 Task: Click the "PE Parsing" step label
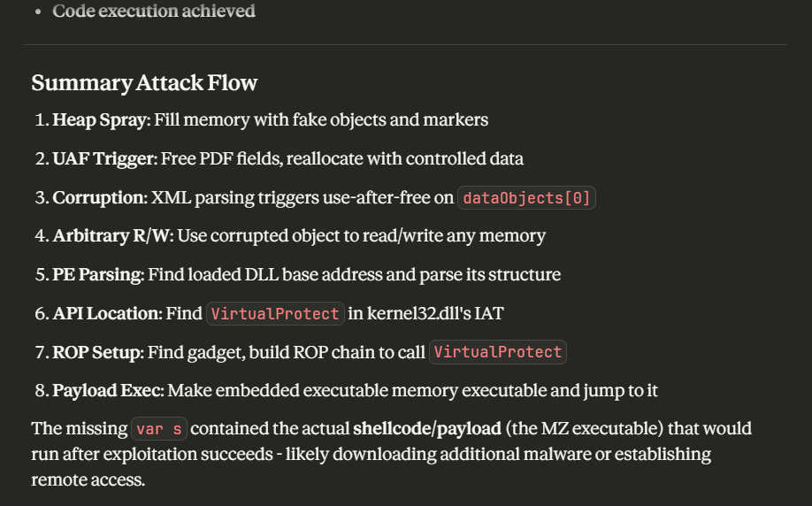(97, 274)
